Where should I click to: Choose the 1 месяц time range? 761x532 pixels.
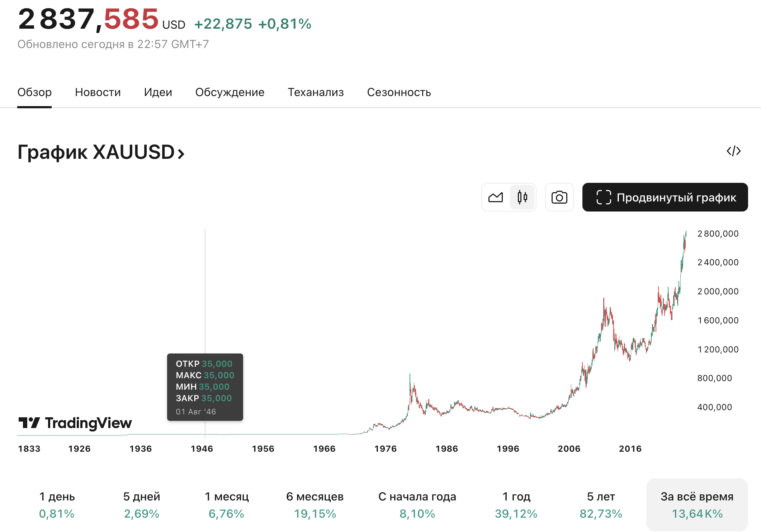[x=227, y=505]
